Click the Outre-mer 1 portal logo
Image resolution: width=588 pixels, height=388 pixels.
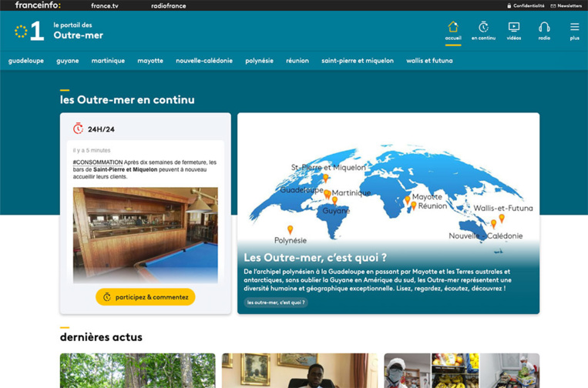pos(30,31)
